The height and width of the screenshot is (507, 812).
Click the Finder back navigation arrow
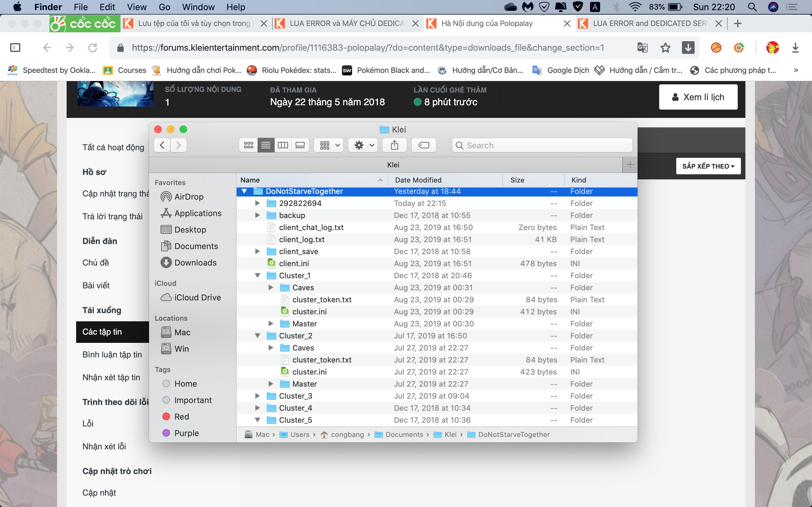pos(162,145)
